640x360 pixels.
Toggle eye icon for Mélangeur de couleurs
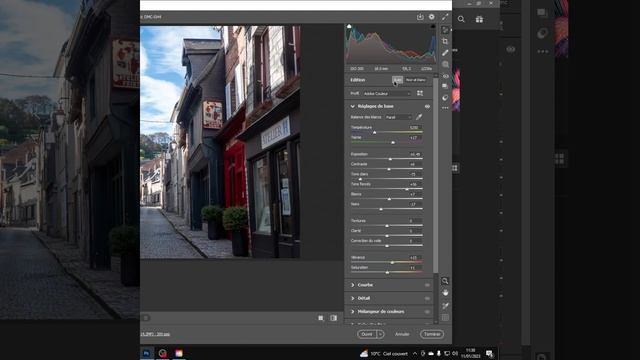(427, 312)
